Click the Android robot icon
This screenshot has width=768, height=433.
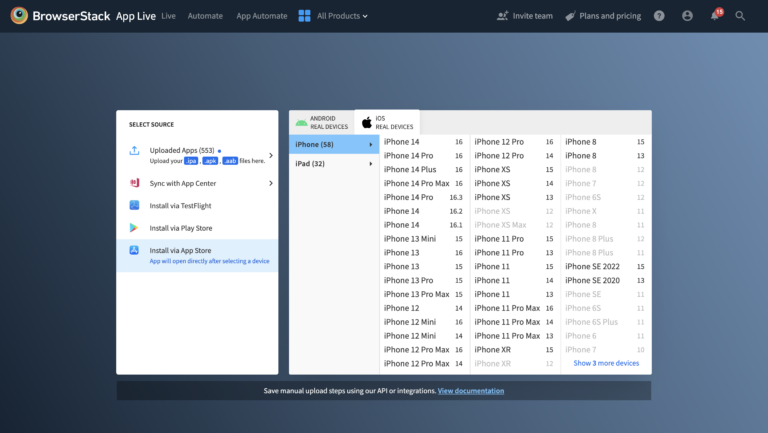301,122
